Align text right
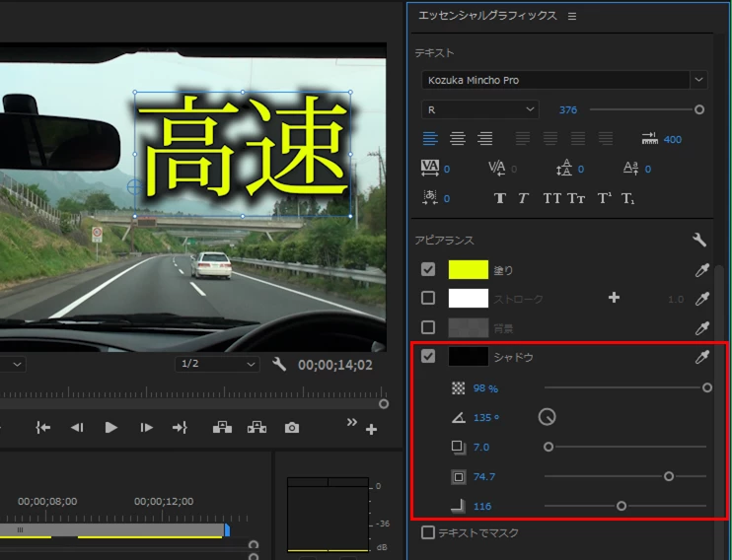 pos(485,139)
